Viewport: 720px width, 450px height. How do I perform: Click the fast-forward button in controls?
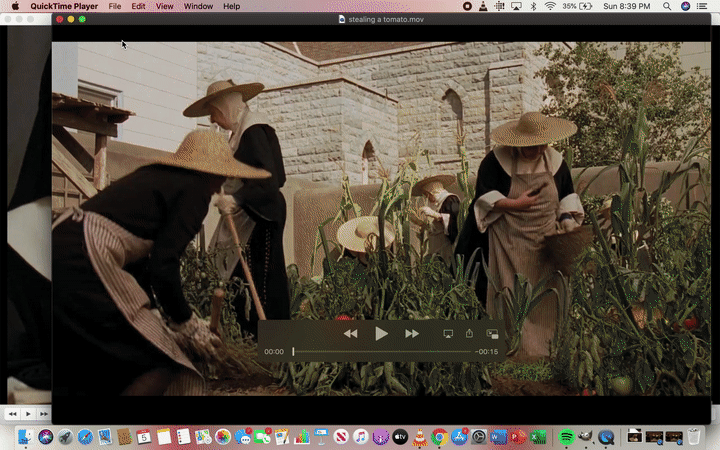tap(412, 334)
